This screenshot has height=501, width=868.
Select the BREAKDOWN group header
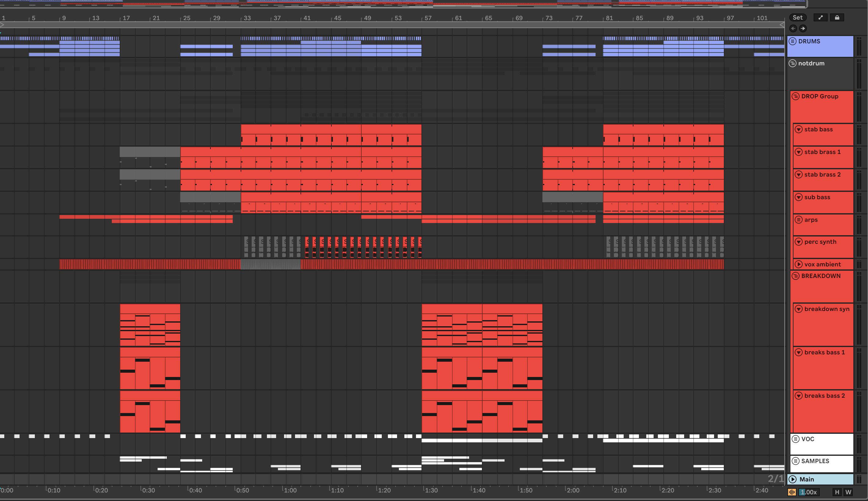click(822, 286)
